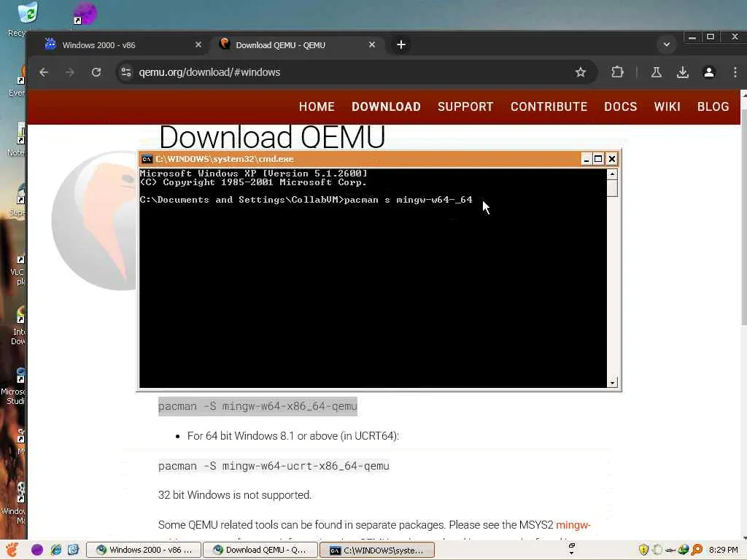Screen dimensions: 747x560
Task: Click the '32 bit Windows is not supported' text
Action: tap(235, 495)
